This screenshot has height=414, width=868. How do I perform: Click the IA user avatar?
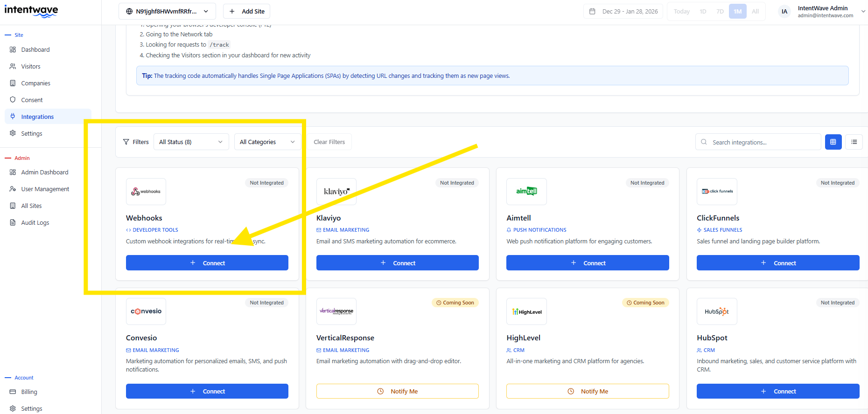click(x=784, y=12)
